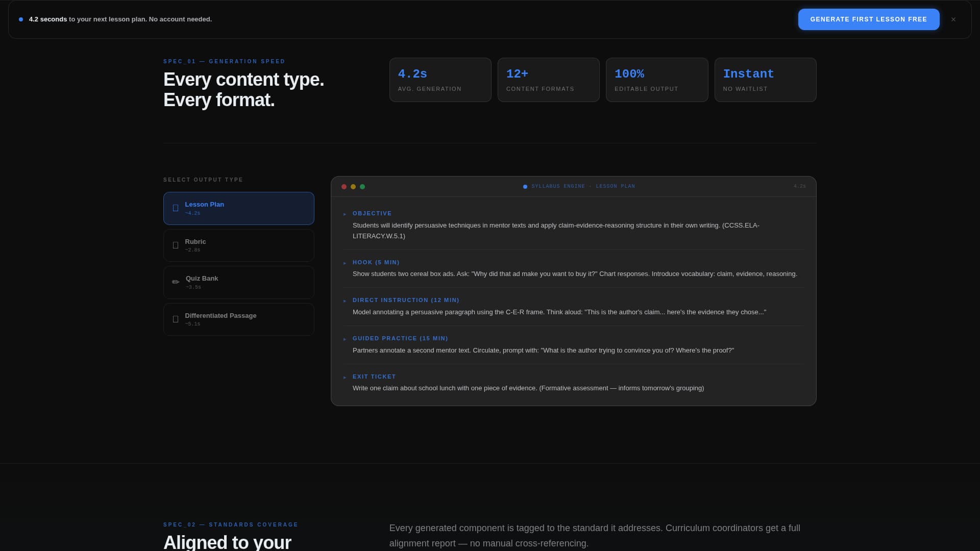Expand the Guided Practice arrow
Viewport: 980px width, 551px height.
(x=345, y=339)
